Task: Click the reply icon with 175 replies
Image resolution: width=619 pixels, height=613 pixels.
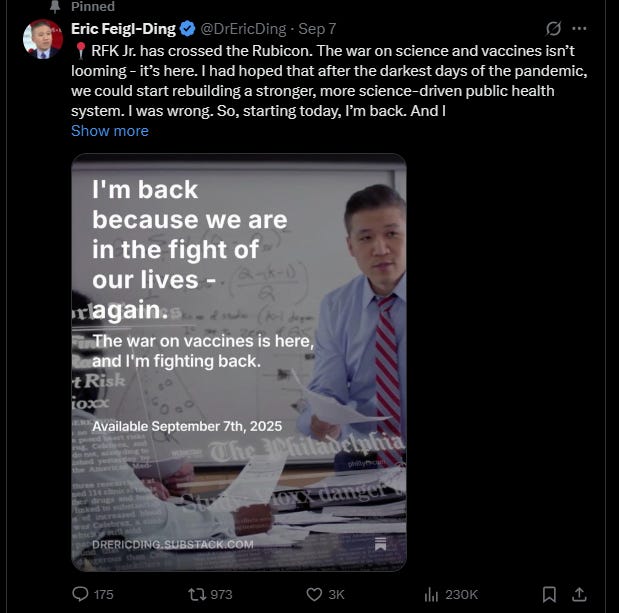Action: [x=81, y=594]
